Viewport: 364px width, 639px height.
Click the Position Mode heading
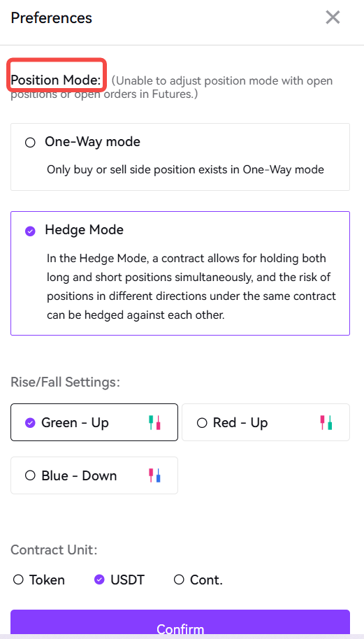click(x=56, y=80)
